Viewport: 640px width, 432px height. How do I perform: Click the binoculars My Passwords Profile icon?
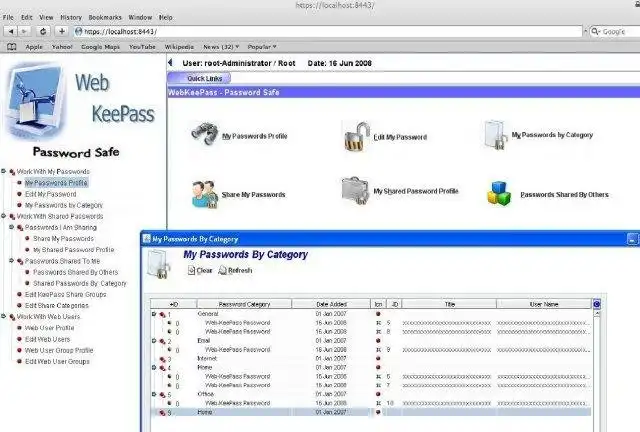[x=205, y=133]
